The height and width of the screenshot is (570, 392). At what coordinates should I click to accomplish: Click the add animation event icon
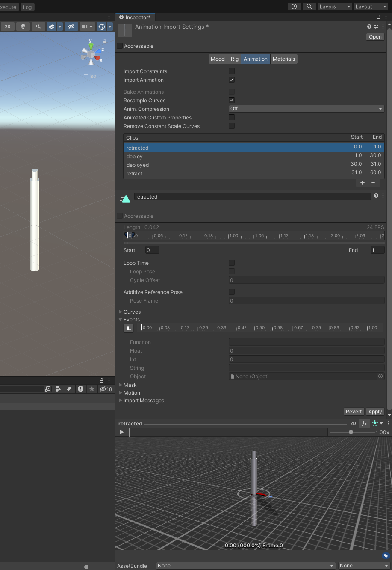point(128,328)
